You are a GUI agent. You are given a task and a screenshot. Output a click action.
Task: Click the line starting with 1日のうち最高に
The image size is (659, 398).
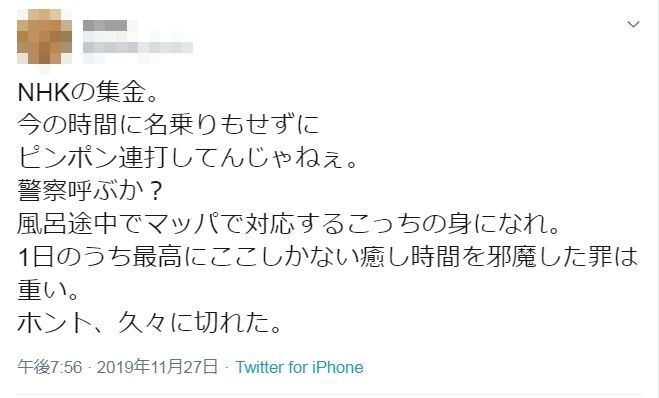click(x=328, y=257)
